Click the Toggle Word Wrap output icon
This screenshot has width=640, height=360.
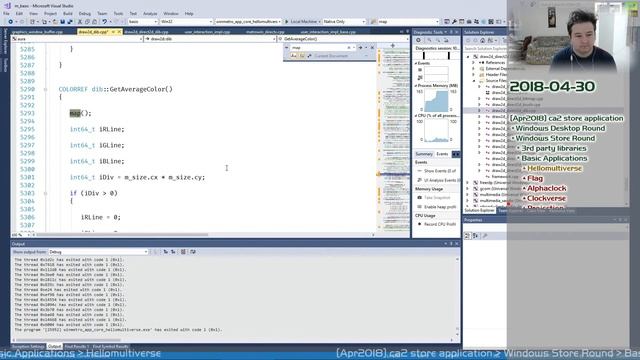193,252
